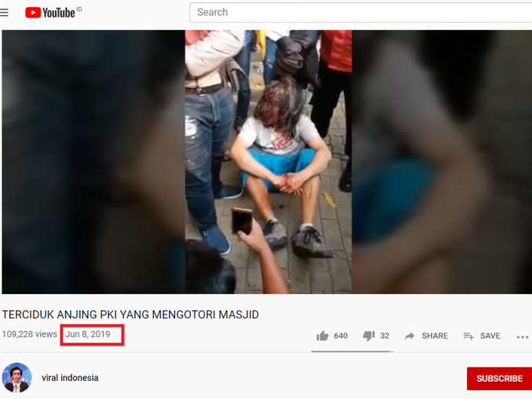The width and height of the screenshot is (532, 399).
Task: Click the save to playlist icon
Action: click(x=468, y=336)
